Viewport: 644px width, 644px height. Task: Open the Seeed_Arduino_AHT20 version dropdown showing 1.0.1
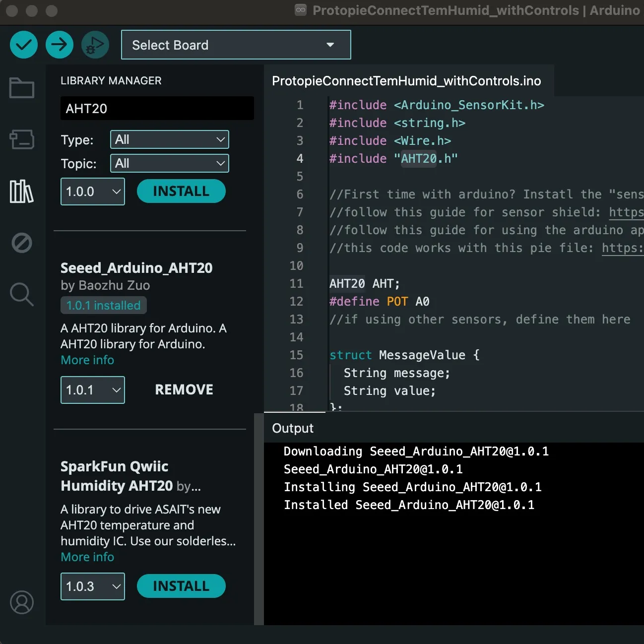tap(92, 390)
